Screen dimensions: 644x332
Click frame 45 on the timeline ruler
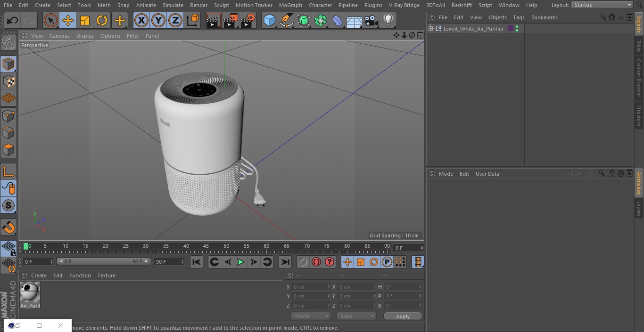point(206,246)
